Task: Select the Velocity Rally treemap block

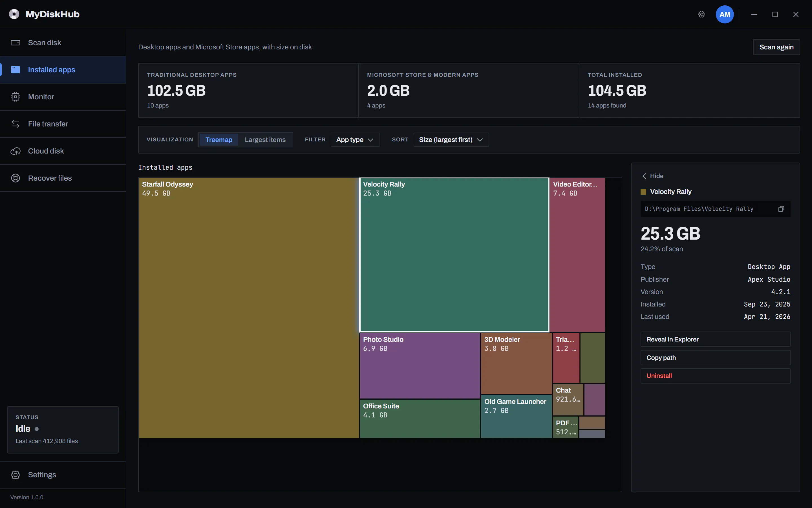Action: coord(454,255)
